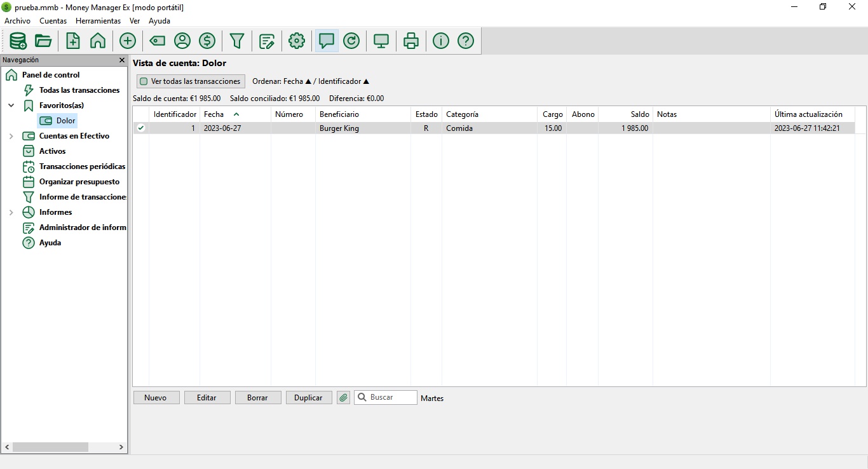
Task: Select the Burger King transaction cell
Action: pyautogui.click(x=363, y=128)
